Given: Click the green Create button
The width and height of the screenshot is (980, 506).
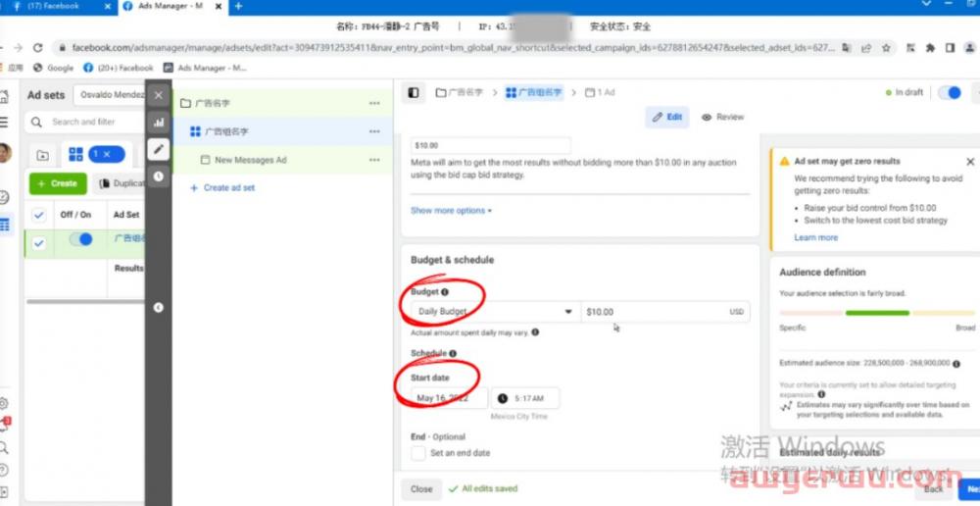Looking at the screenshot, I should [x=58, y=183].
